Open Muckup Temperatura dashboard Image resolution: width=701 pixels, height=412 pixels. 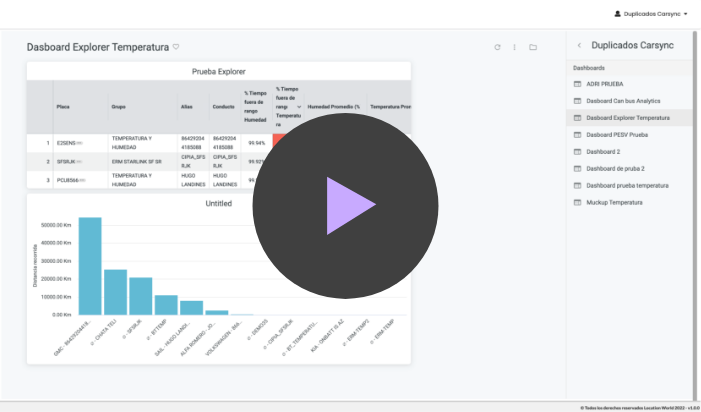[x=614, y=203]
